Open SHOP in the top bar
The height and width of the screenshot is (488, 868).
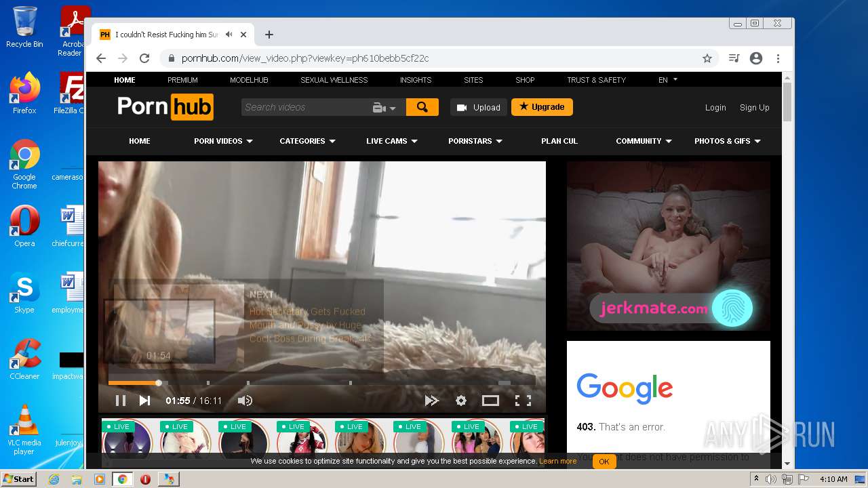pyautogui.click(x=525, y=80)
